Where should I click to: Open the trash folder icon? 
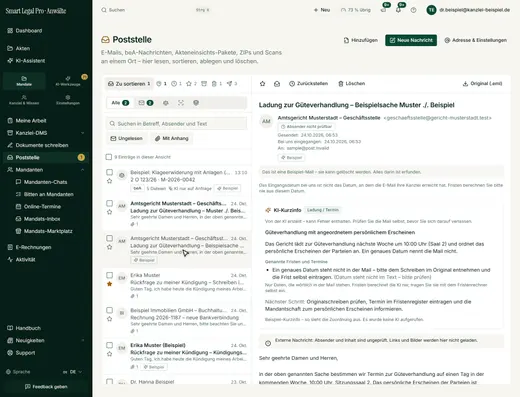pyautogui.click(x=217, y=84)
